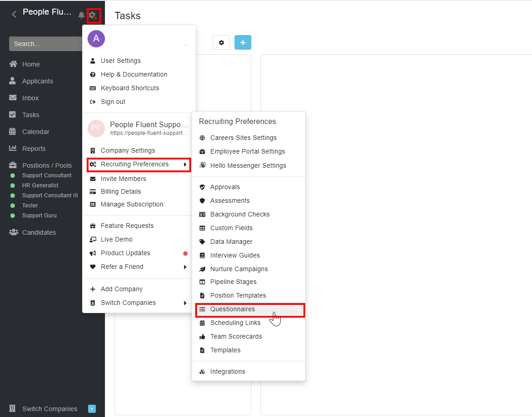The height and width of the screenshot is (417, 532).
Task: Click the Home house icon
Action: [13, 64]
